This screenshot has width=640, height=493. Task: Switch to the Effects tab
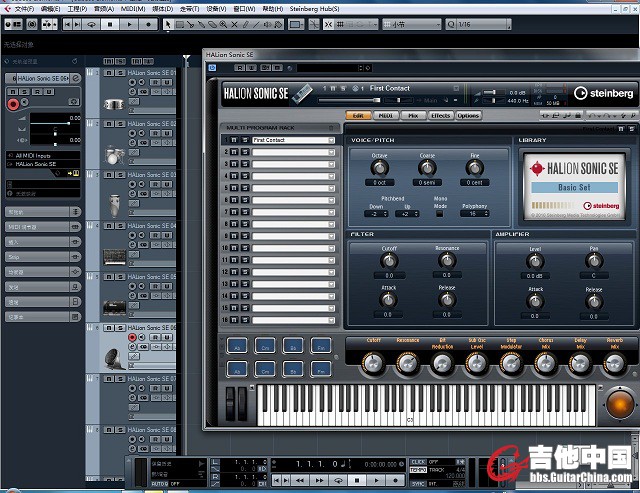tap(440, 116)
